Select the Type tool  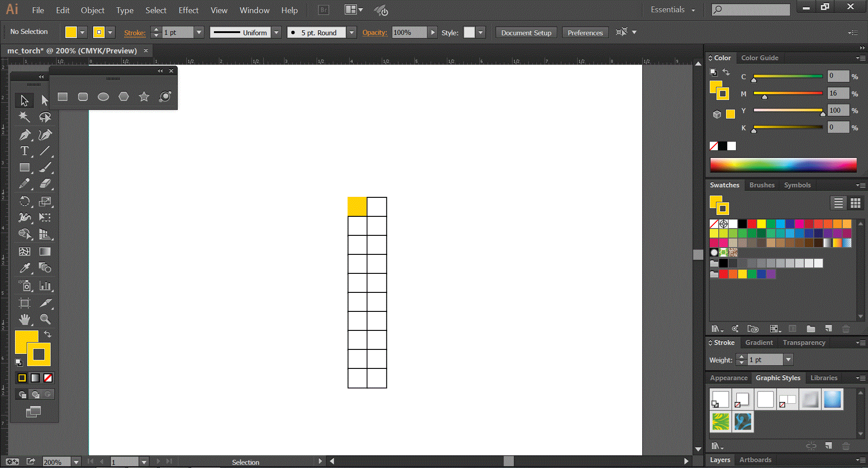[x=24, y=151]
